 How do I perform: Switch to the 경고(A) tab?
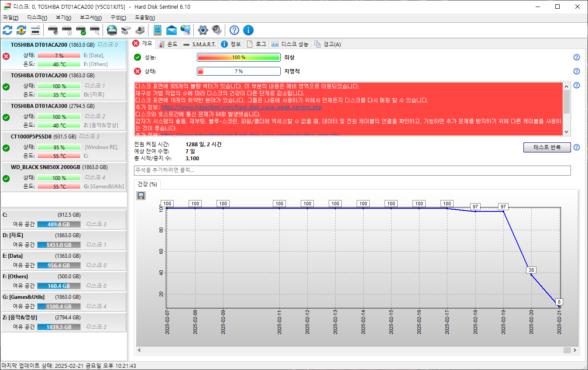pyautogui.click(x=327, y=44)
